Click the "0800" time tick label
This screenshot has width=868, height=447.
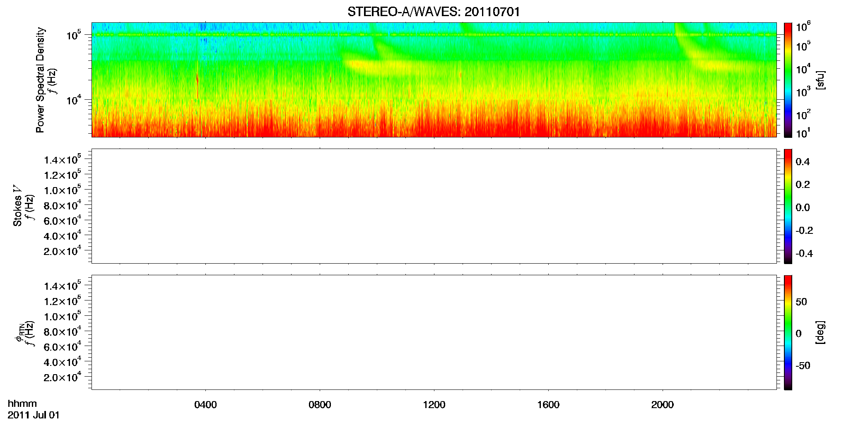(320, 405)
